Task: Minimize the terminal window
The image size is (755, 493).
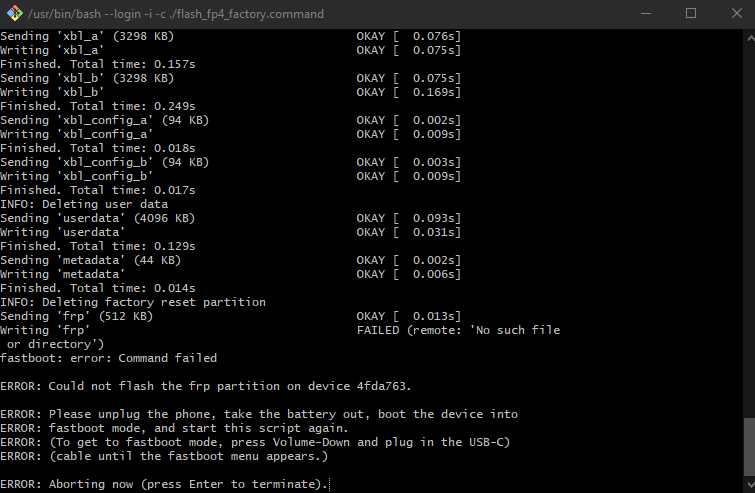Action: 646,13
